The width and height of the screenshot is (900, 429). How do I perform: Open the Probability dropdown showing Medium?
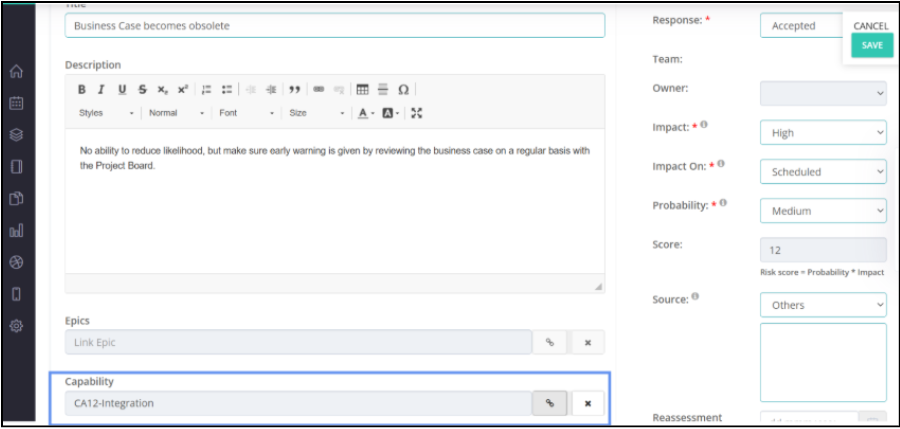coord(823,211)
